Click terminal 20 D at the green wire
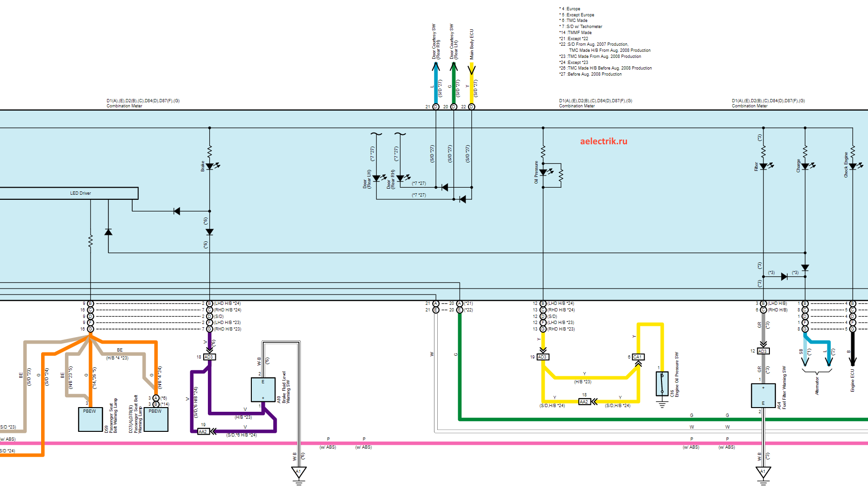 tap(454, 107)
